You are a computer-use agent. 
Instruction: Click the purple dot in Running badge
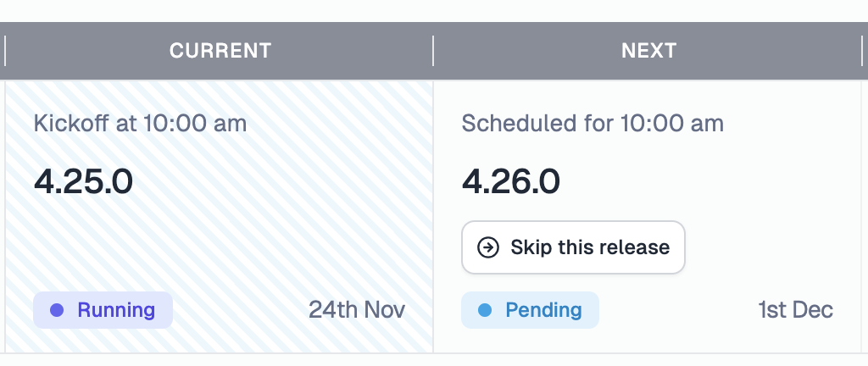click(57, 310)
